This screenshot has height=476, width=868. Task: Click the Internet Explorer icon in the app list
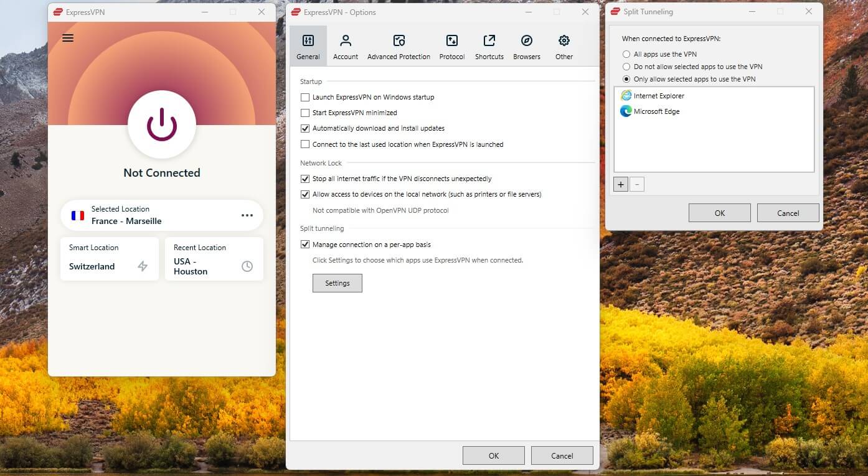(x=626, y=96)
